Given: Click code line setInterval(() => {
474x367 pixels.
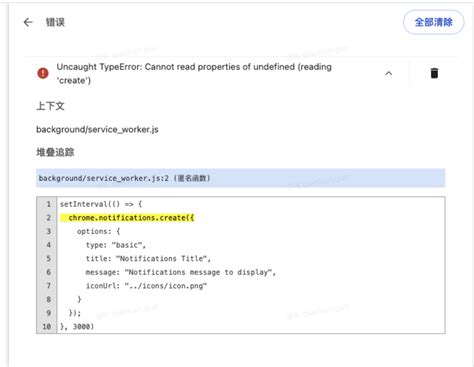Looking at the screenshot, I should 101,204.
